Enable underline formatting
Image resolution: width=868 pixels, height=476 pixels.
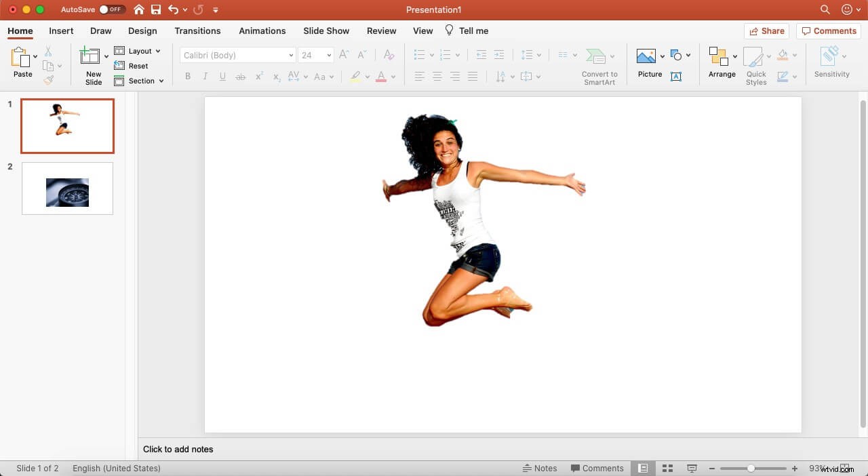[222, 76]
